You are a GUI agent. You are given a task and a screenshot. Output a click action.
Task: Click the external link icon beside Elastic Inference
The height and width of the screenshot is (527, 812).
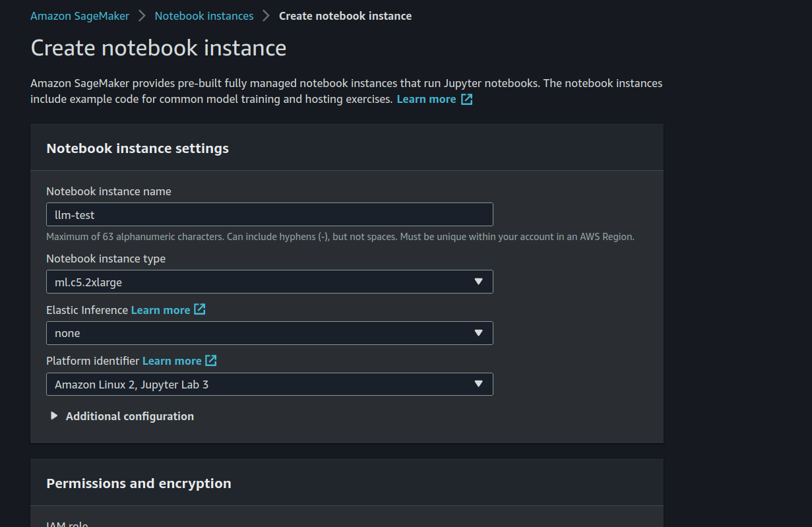pos(199,309)
